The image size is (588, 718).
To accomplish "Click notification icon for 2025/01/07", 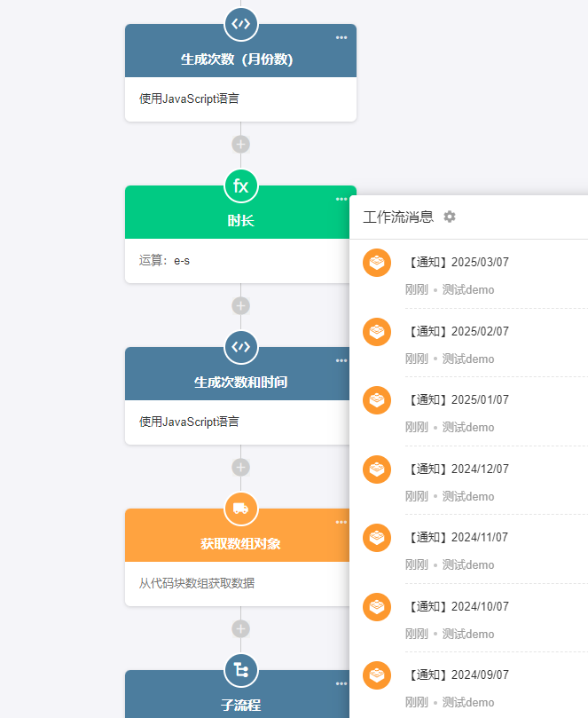I will point(377,400).
